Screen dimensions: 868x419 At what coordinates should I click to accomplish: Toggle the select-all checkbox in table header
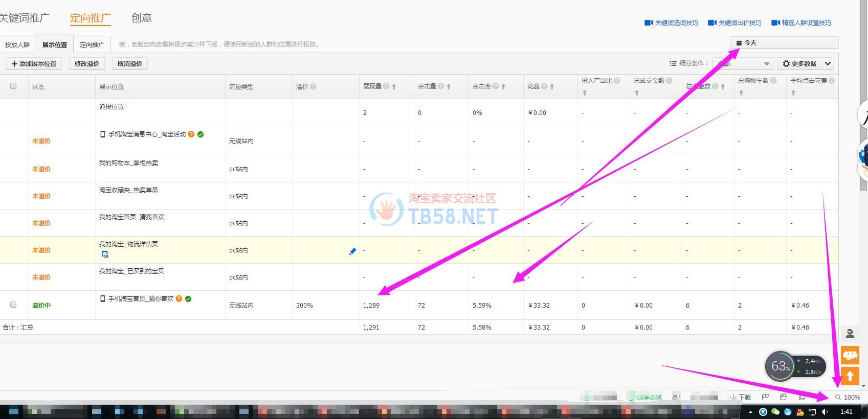click(x=13, y=86)
